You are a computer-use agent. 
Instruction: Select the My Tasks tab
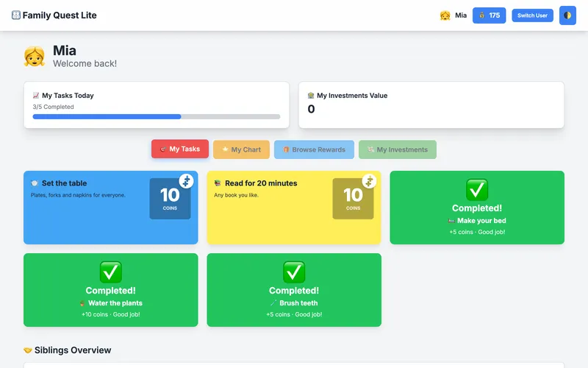click(180, 149)
